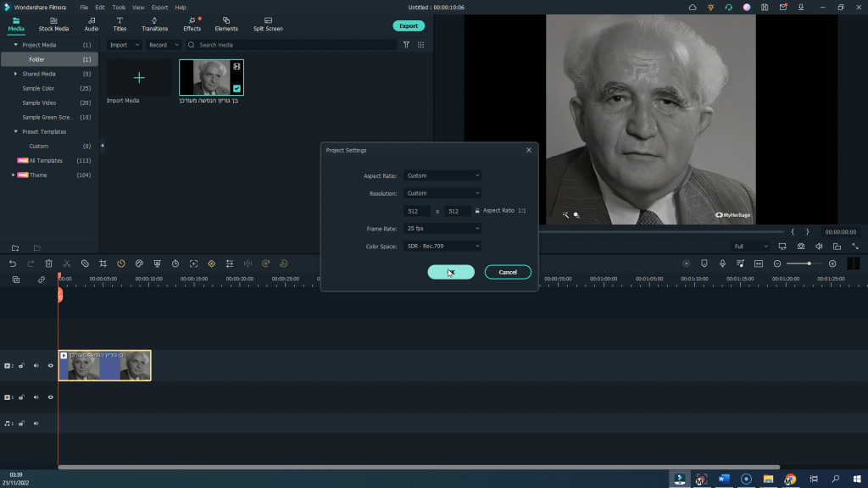The height and width of the screenshot is (488, 868).
Task: Click the timeline zoom slider handle
Action: click(x=809, y=264)
